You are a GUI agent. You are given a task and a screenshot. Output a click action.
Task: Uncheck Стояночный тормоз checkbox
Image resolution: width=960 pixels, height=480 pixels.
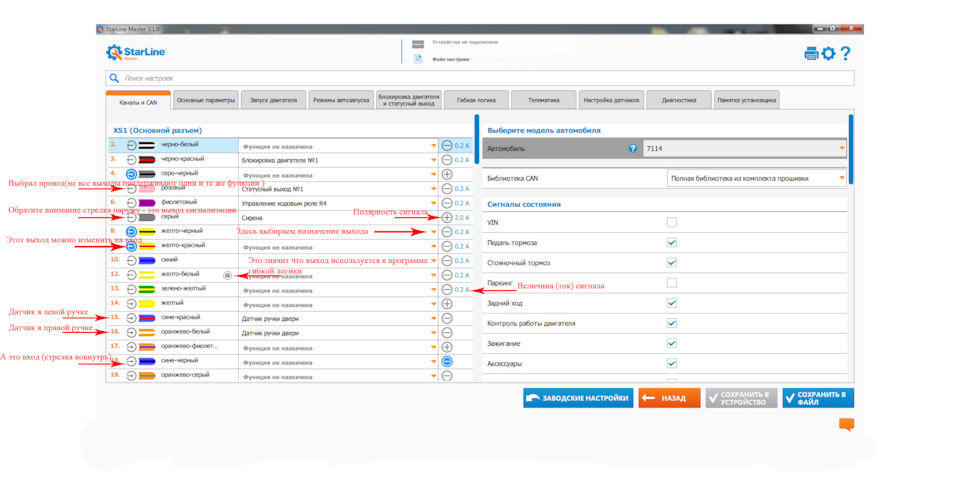[672, 263]
